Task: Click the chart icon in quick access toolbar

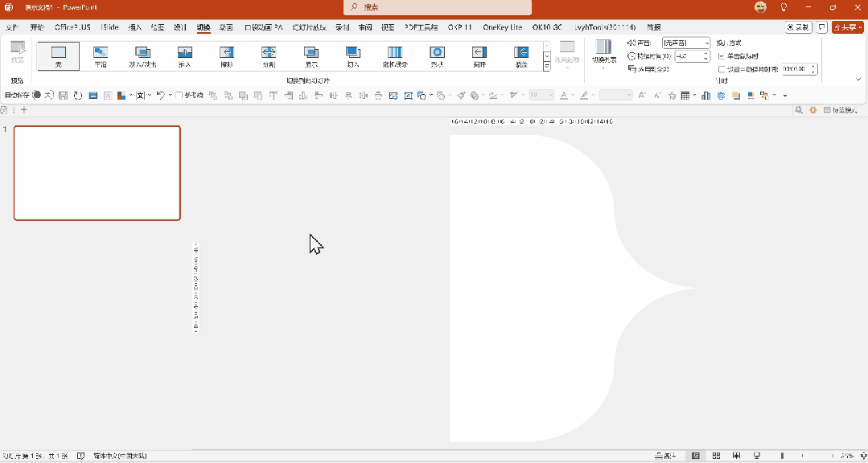Action: click(x=706, y=96)
